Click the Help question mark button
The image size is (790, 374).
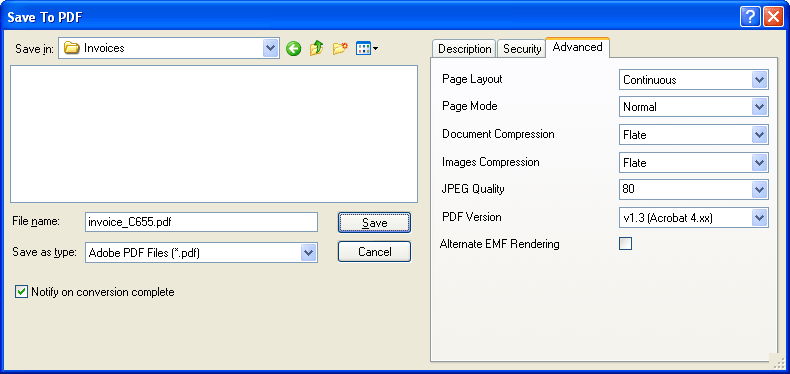click(x=750, y=18)
